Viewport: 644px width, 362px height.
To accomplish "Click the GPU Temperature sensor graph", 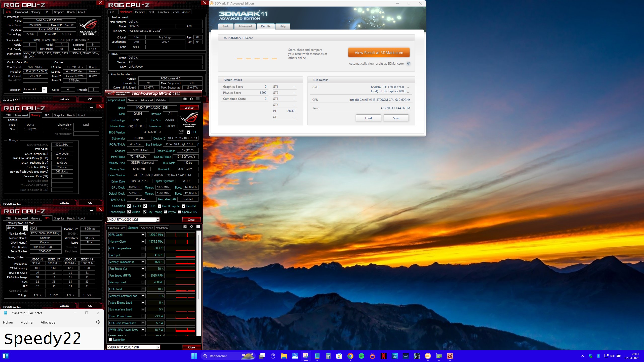I will pyautogui.click(x=180, y=248).
